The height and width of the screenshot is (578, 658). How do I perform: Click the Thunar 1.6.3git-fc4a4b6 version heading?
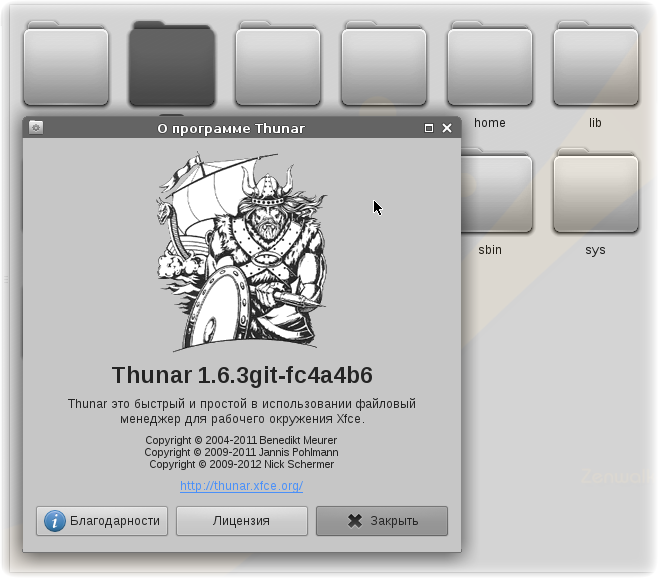[x=242, y=375]
